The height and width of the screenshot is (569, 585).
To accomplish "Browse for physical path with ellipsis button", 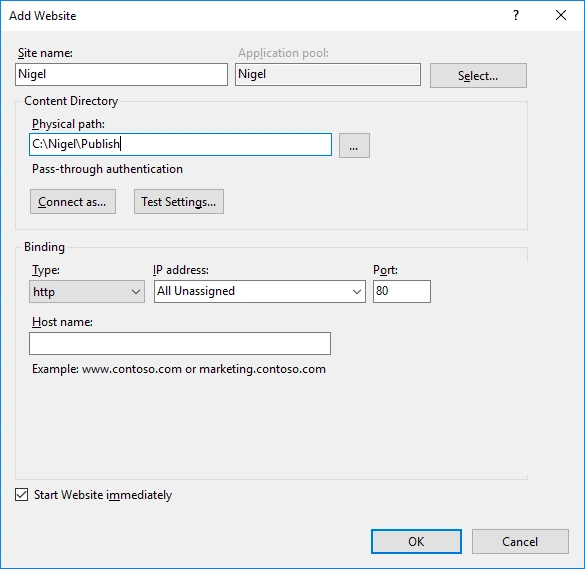I will (x=354, y=146).
